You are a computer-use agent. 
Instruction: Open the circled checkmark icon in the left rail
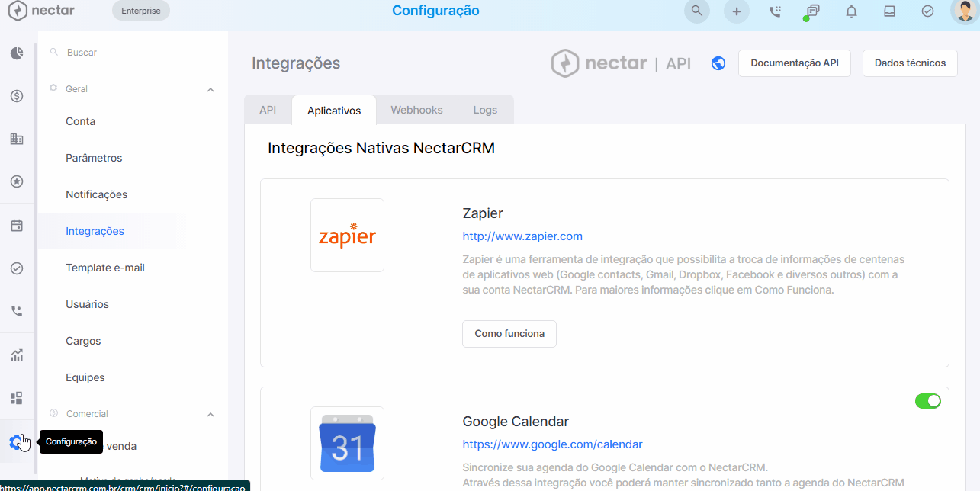tap(17, 268)
